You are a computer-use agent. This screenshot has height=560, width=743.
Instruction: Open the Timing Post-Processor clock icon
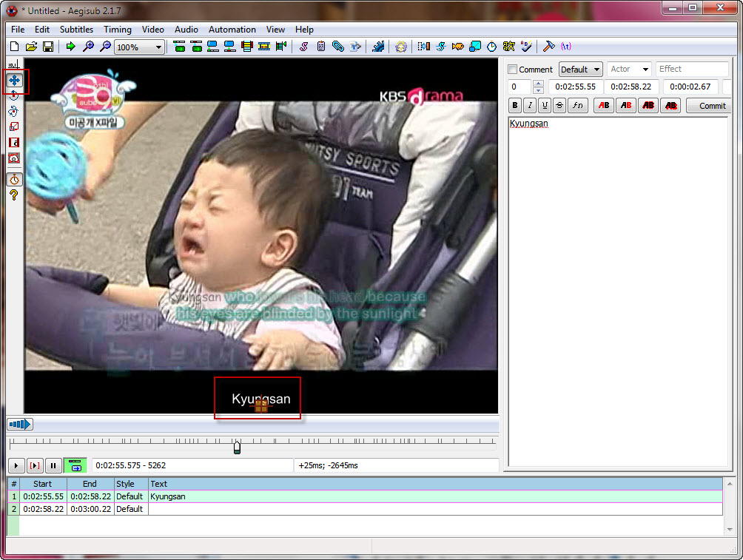click(x=492, y=47)
